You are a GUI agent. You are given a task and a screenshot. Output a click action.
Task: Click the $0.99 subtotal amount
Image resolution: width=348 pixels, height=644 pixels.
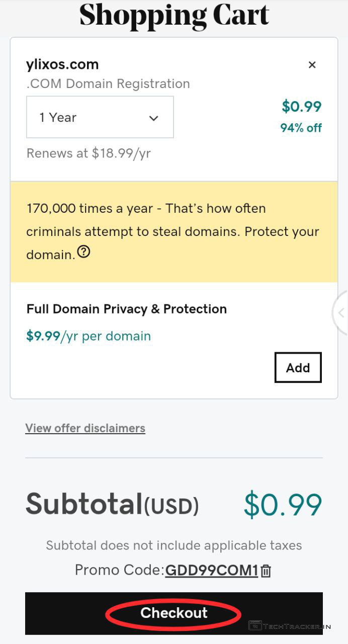point(283,505)
